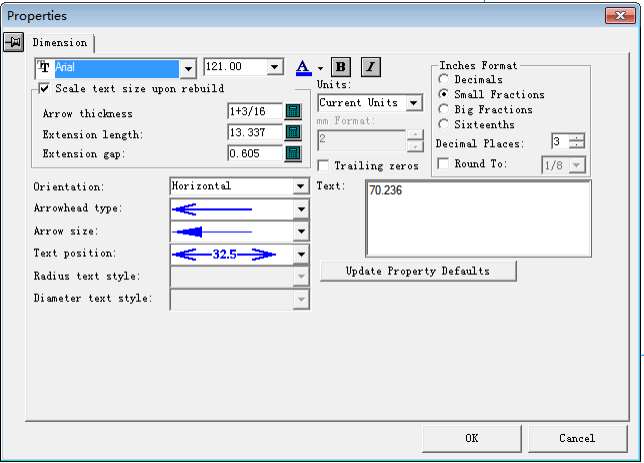Select the Decimals inches format

pyautogui.click(x=444, y=80)
